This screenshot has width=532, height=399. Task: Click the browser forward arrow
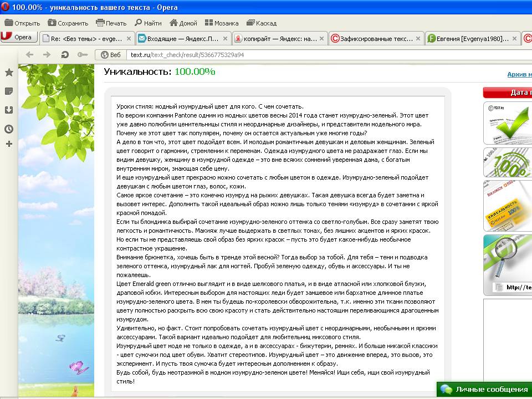[47, 55]
